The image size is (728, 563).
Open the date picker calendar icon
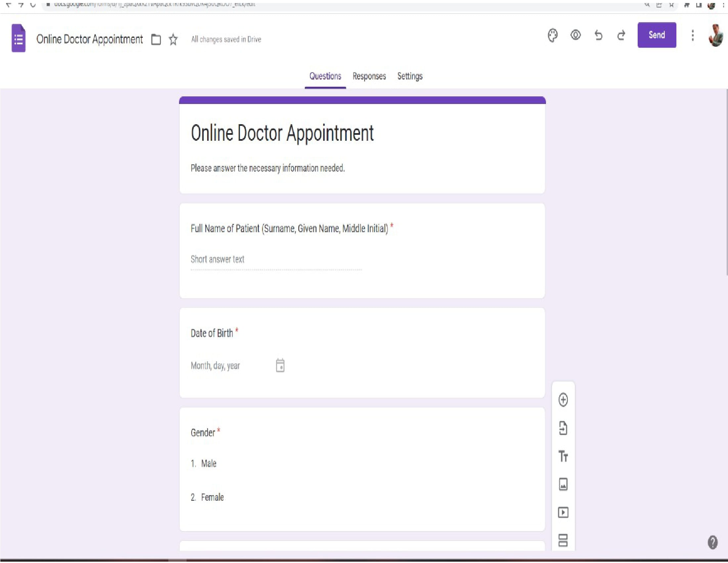coord(280,366)
